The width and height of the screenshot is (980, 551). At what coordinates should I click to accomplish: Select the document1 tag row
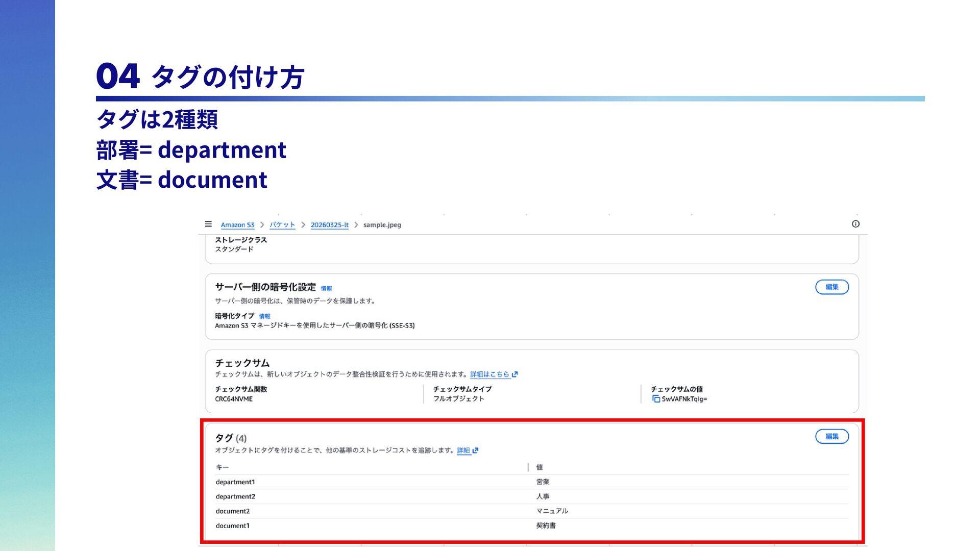point(233,526)
